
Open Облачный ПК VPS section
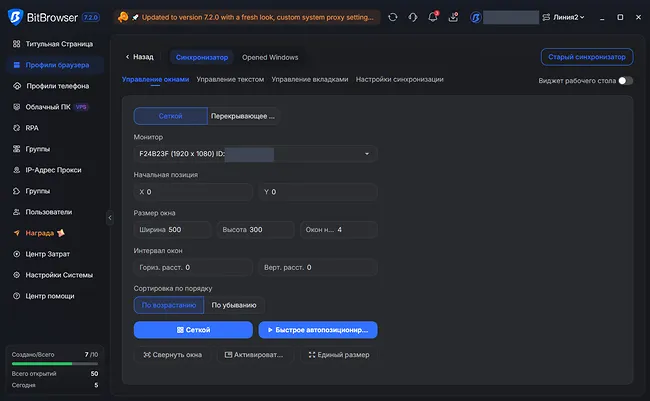click(x=53, y=107)
